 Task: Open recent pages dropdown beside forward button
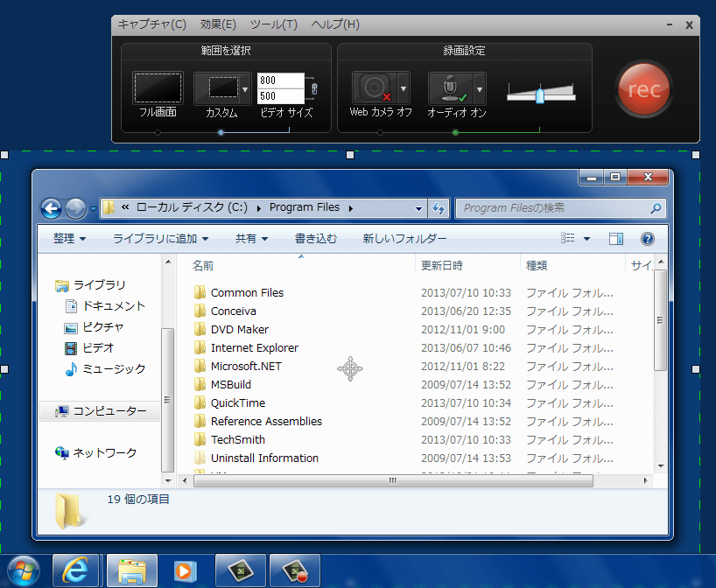click(x=93, y=209)
